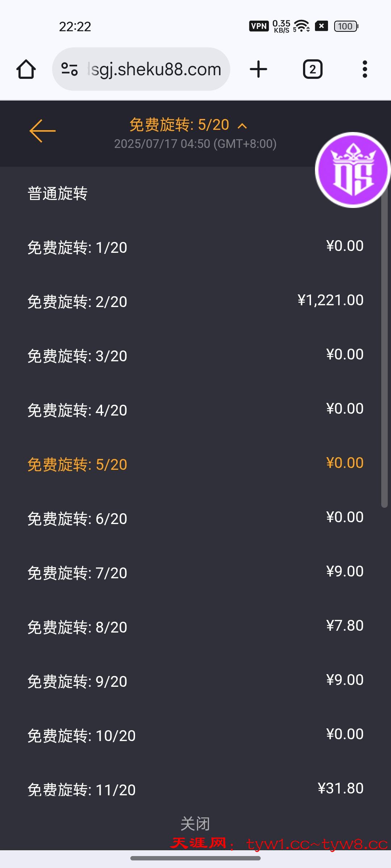Tap the VPN status bar indicator

(258, 26)
